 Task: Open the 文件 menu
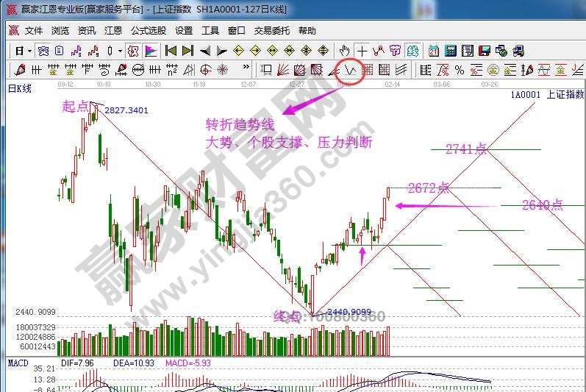coord(34,31)
